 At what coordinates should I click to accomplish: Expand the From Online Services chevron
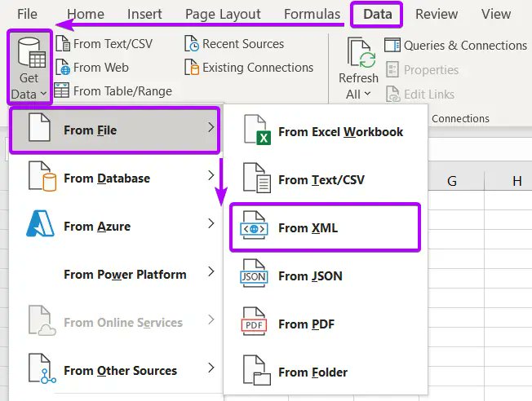point(211,319)
